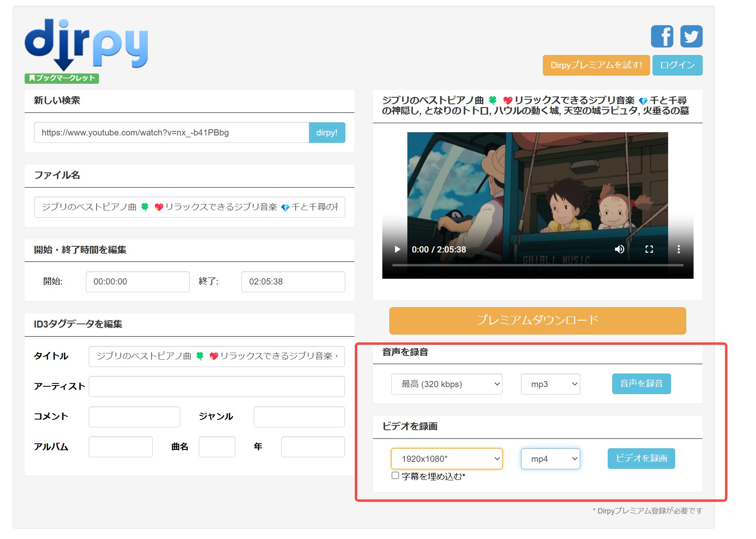
Task: Click the 0:00 / 2:05:38 time display
Action: [x=439, y=249]
